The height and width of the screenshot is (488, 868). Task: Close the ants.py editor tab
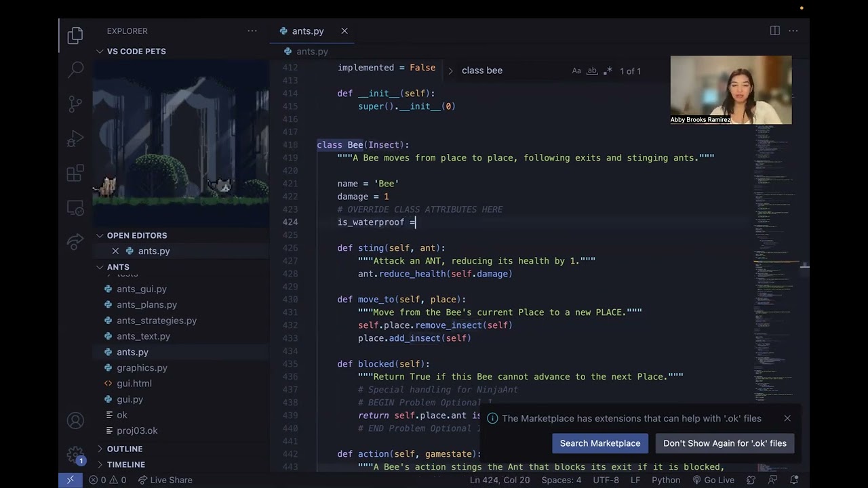[344, 31]
